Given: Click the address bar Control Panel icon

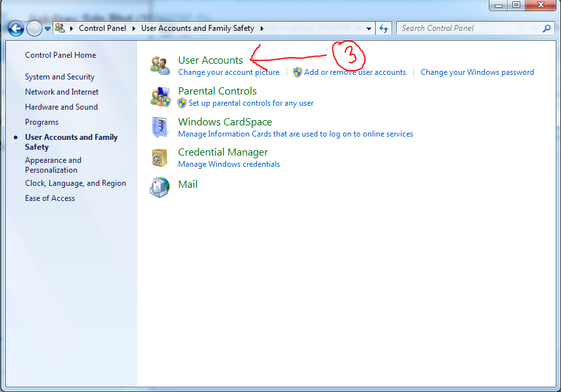Looking at the screenshot, I should click(x=60, y=28).
